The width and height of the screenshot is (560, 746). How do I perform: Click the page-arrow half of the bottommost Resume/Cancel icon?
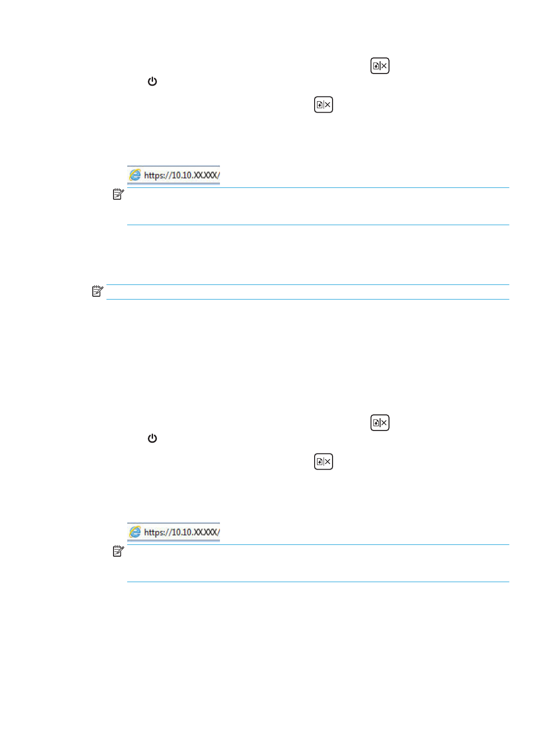pyautogui.click(x=320, y=462)
